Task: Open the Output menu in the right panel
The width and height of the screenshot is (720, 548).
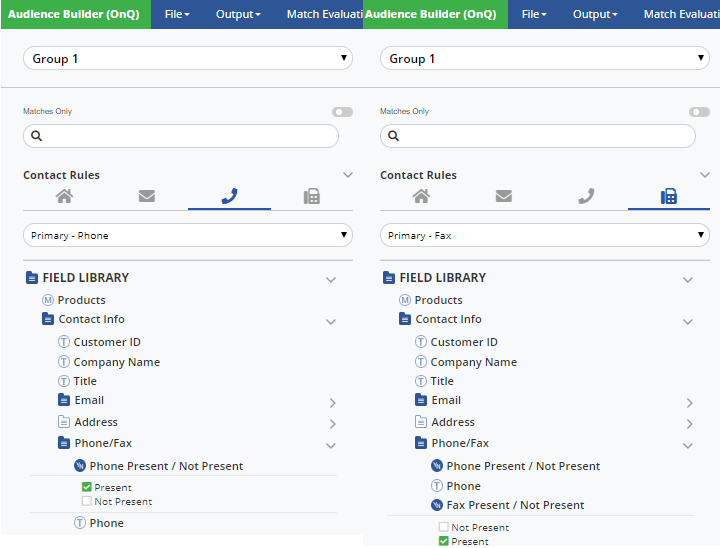Action: tap(598, 14)
